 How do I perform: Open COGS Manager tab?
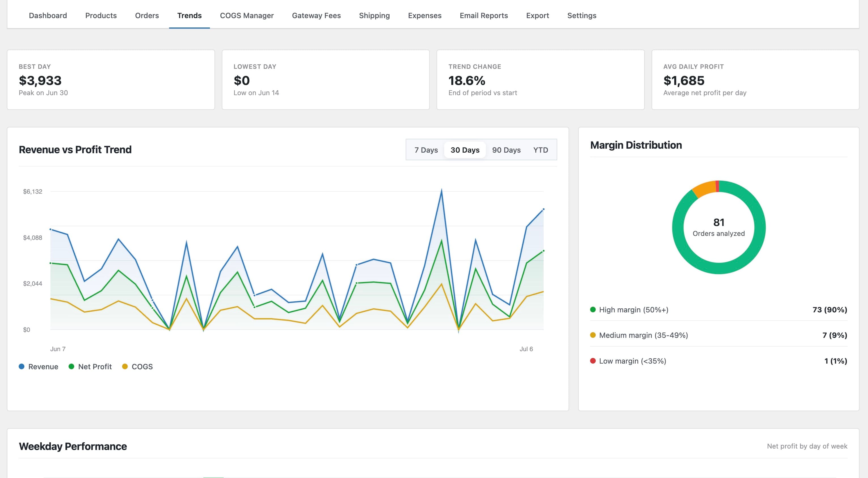tap(247, 16)
